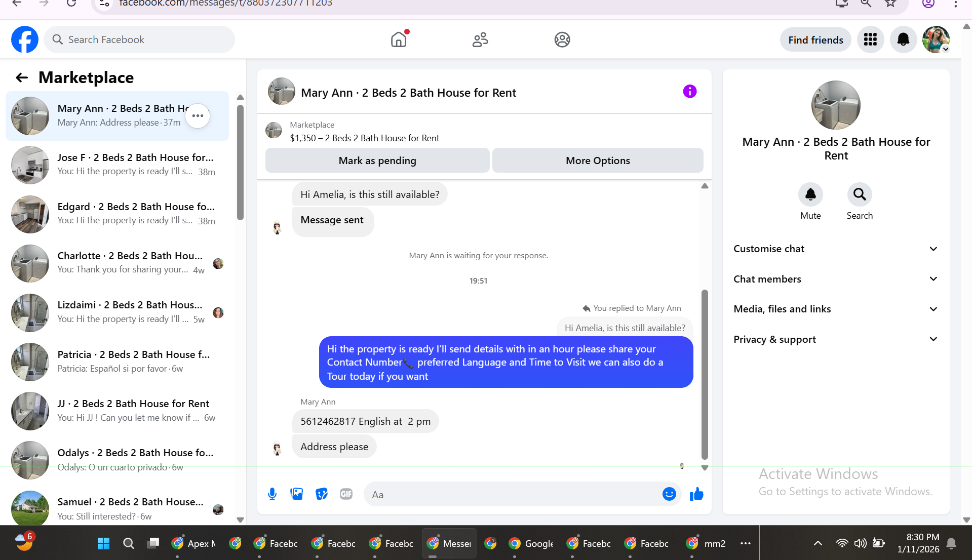Open conversation information purple icon
Viewport: 972px width, 560px height.
pyautogui.click(x=690, y=91)
